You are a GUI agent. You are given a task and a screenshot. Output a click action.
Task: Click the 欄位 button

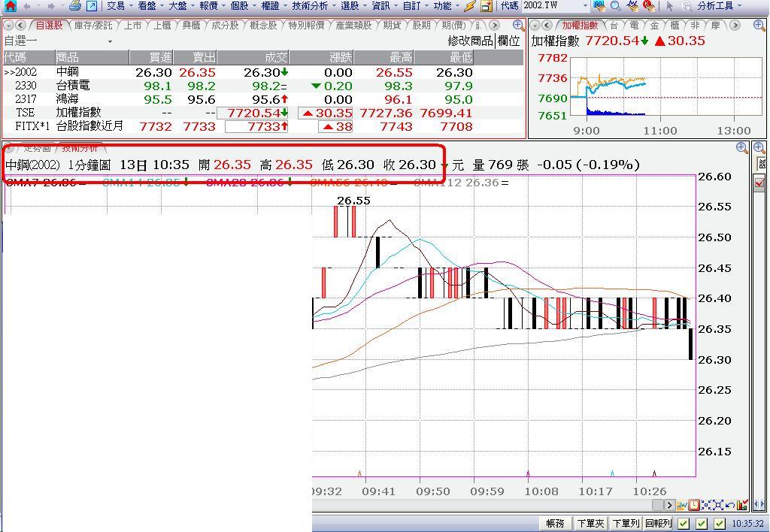click(x=509, y=41)
